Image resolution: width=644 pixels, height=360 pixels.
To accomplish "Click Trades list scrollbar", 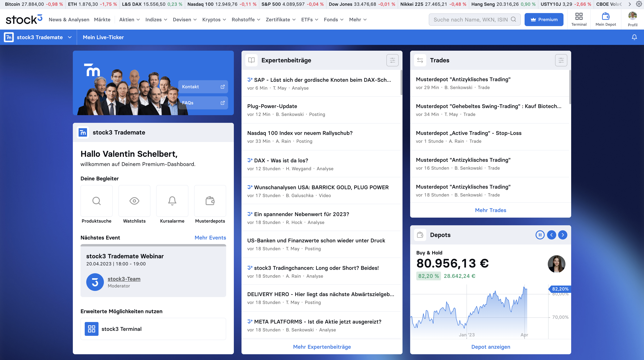I will click(570, 87).
